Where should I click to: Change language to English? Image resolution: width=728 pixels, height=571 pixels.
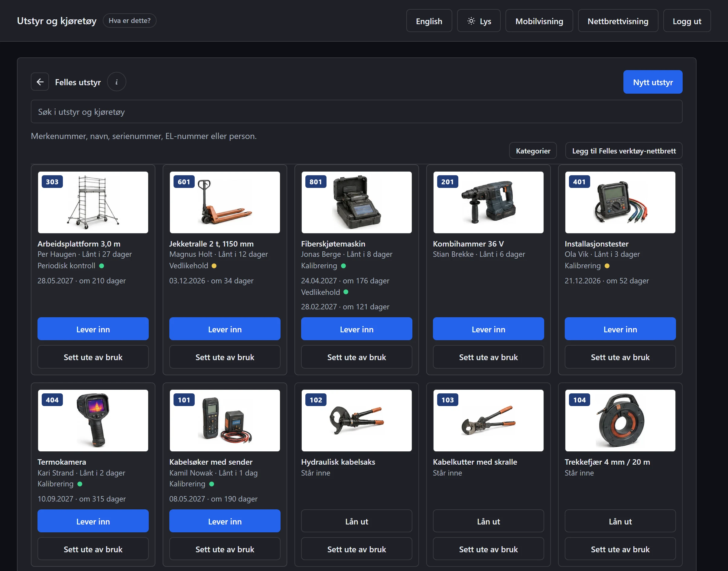click(x=429, y=21)
